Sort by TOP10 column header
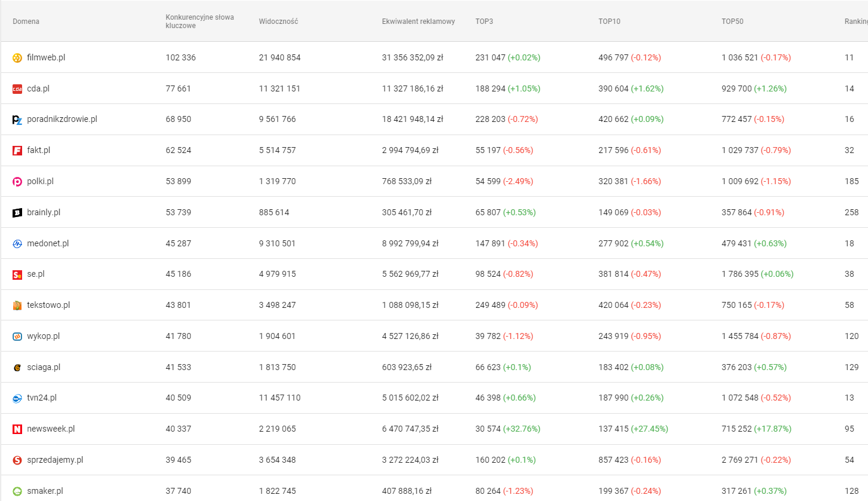The width and height of the screenshot is (868, 501). (x=609, y=22)
